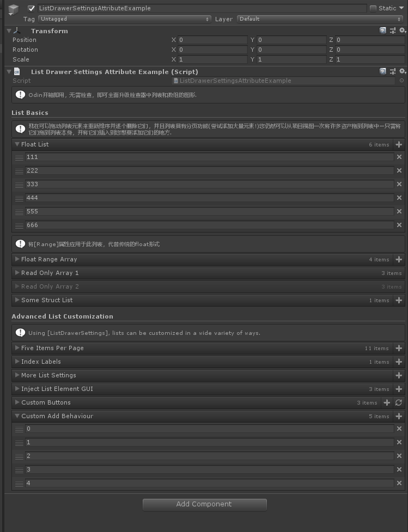
Task: Open the Static flags dropdown arrow
Action: (x=401, y=8)
